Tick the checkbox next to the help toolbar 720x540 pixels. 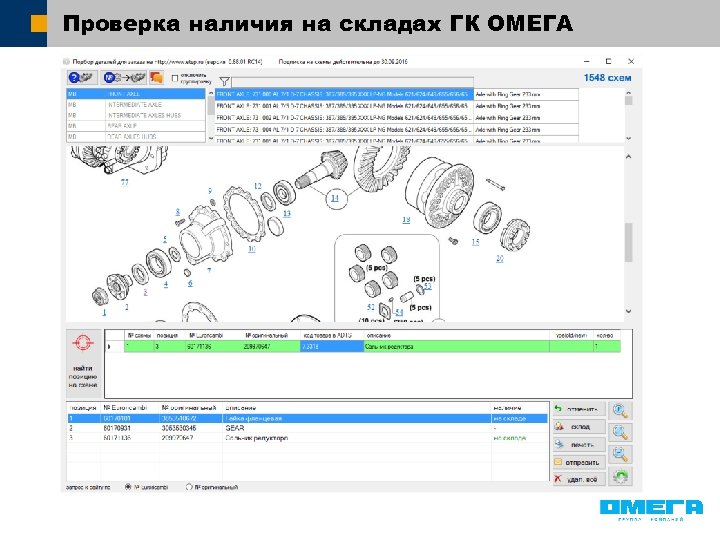(x=174, y=79)
